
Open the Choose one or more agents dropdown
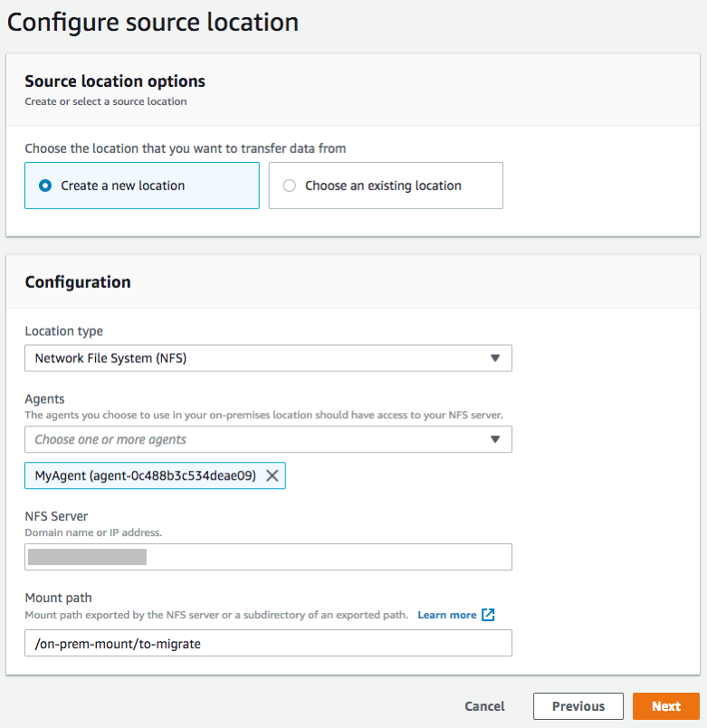pyautogui.click(x=268, y=439)
